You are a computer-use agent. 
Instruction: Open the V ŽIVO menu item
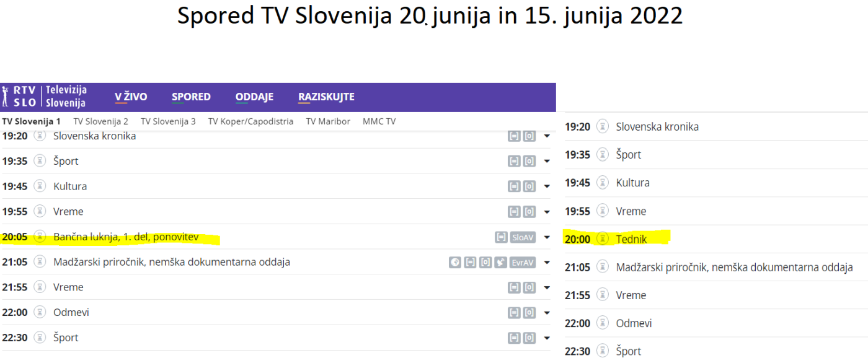[x=131, y=97]
